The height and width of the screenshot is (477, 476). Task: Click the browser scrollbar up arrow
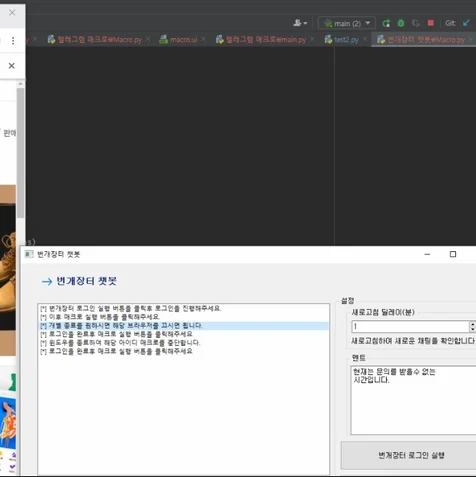[x=20, y=84]
